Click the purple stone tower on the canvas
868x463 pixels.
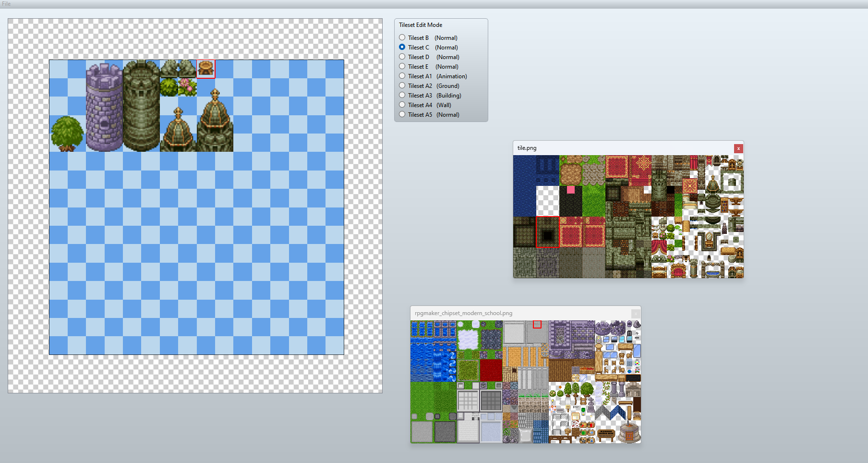click(x=104, y=108)
